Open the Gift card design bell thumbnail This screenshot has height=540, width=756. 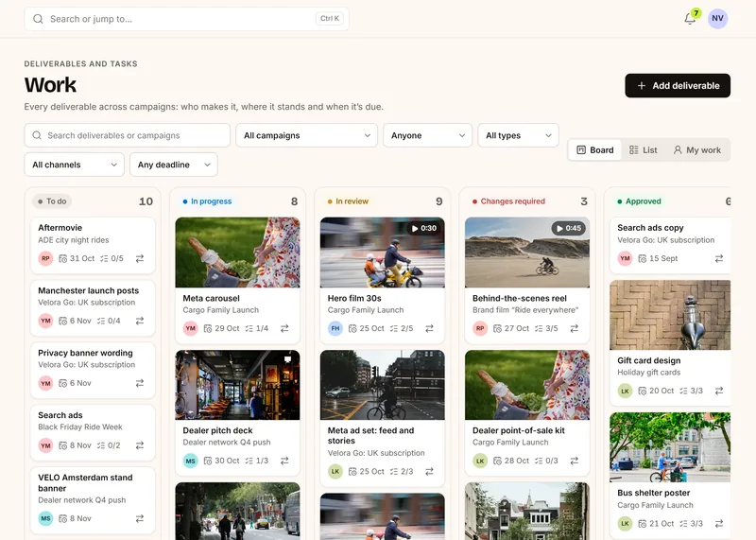pos(670,315)
